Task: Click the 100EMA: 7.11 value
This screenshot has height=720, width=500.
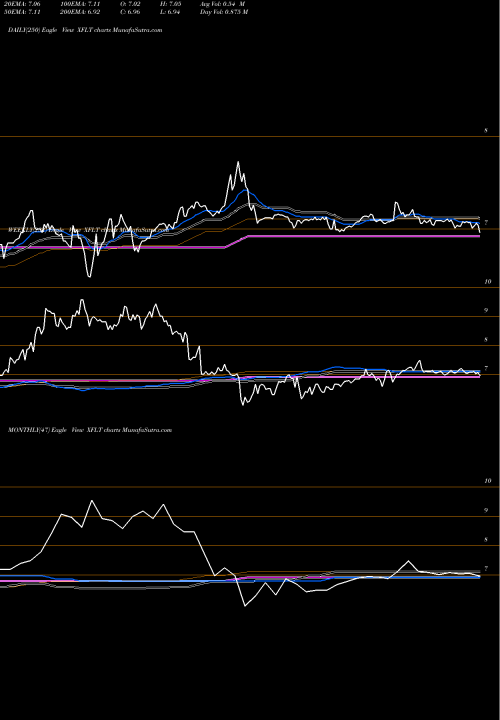Action: pyautogui.click(x=81, y=4)
